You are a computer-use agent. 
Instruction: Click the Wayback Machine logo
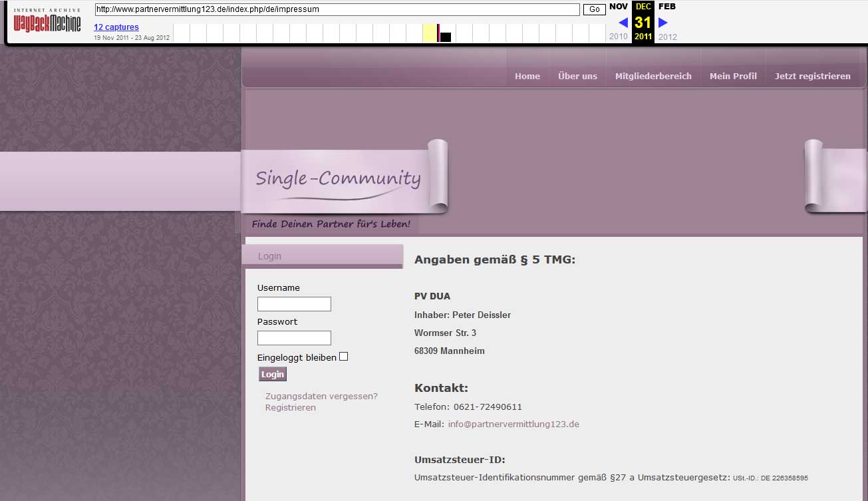tap(47, 21)
